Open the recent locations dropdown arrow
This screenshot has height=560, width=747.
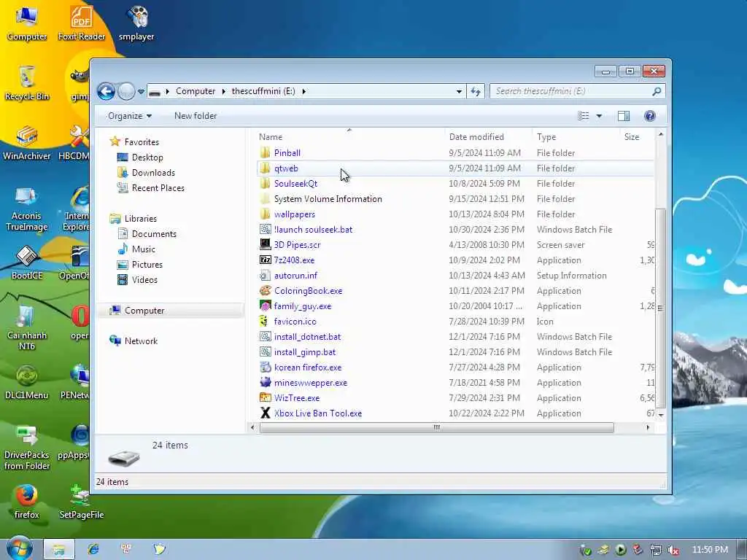(141, 91)
